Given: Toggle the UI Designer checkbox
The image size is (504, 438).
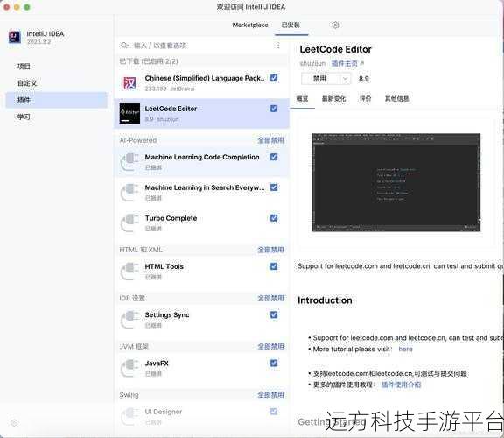Looking at the screenshot, I should (274, 412).
